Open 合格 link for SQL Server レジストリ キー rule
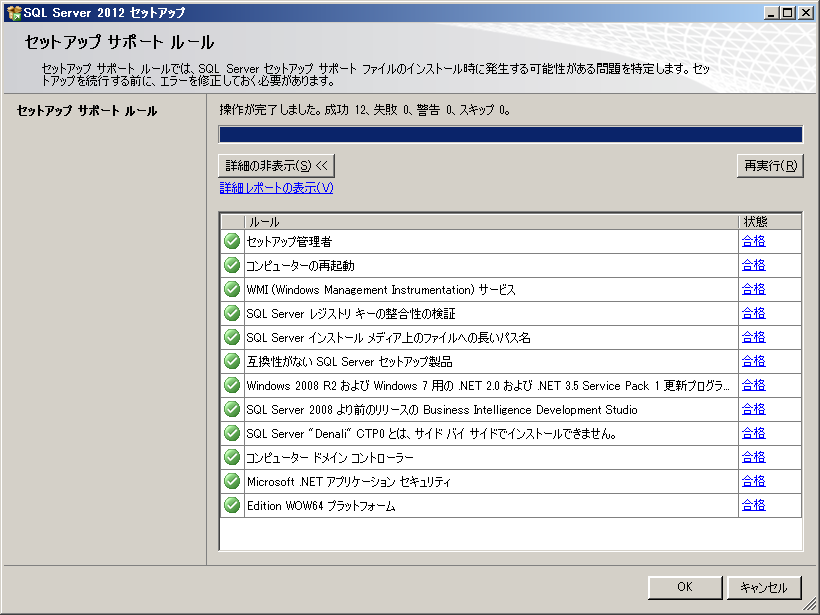 tap(753, 313)
